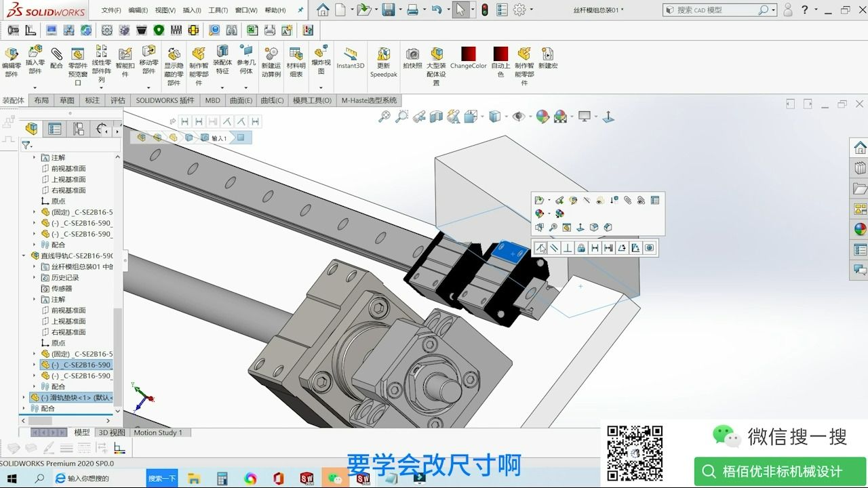Open the 插入(I) menu
Image resolution: width=868 pixels, height=488 pixels.
point(192,10)
